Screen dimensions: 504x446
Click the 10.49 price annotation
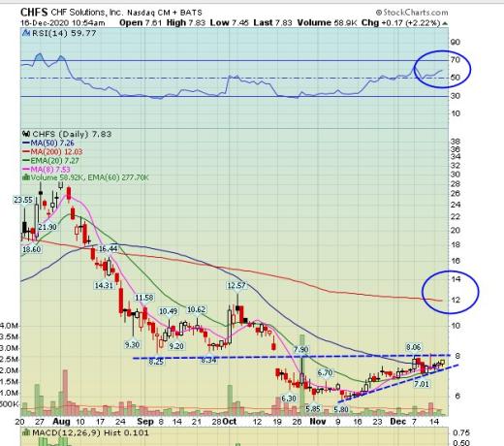tap(169, 311)
